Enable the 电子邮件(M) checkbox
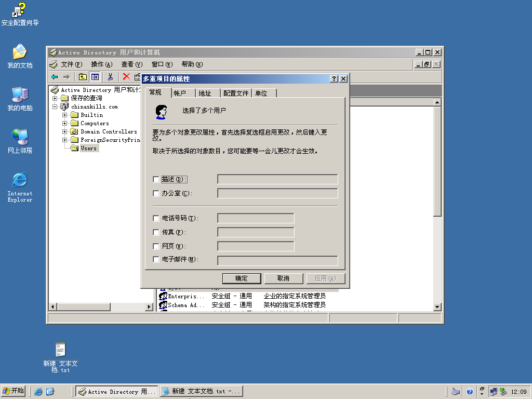 click(156, 260)
